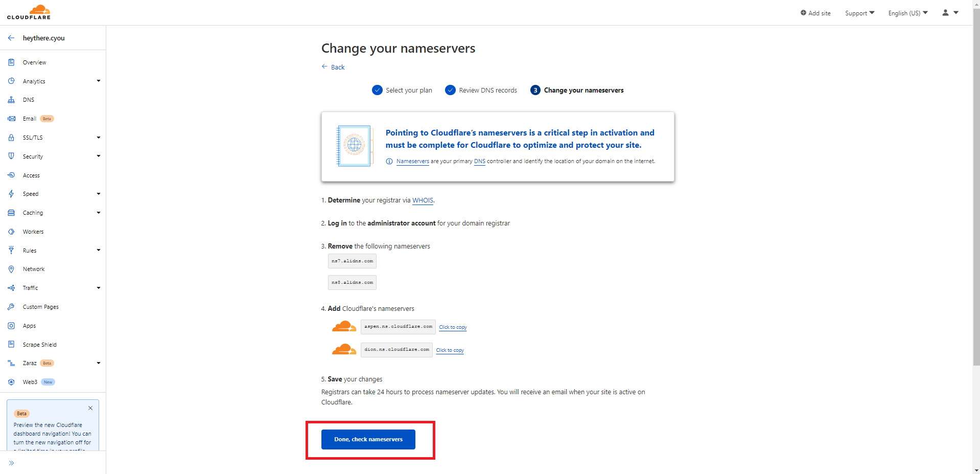Expand the Traffic submenu arrow
The height and width of the screenshot is (474, 980).
(99, 288)
